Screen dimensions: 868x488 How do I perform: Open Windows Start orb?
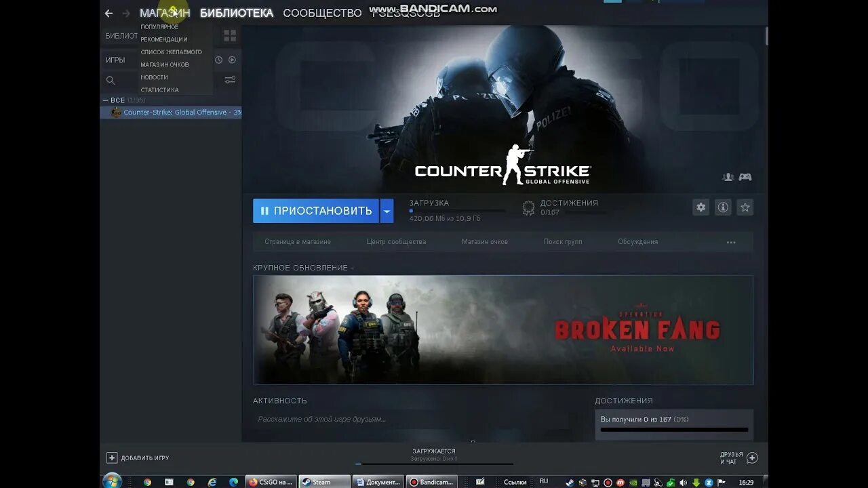112,481
